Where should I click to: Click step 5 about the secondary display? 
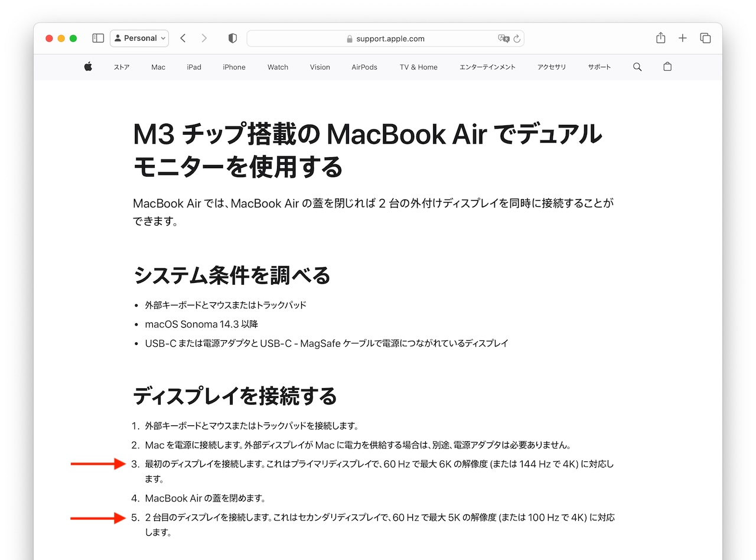380,525
